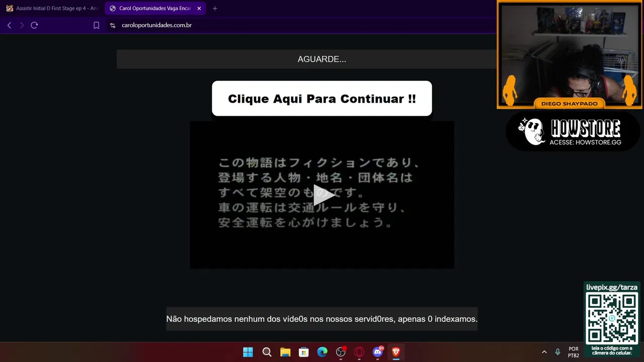
Task: Launch Microsoft Store from the taskbar
Action: (304, 352)
